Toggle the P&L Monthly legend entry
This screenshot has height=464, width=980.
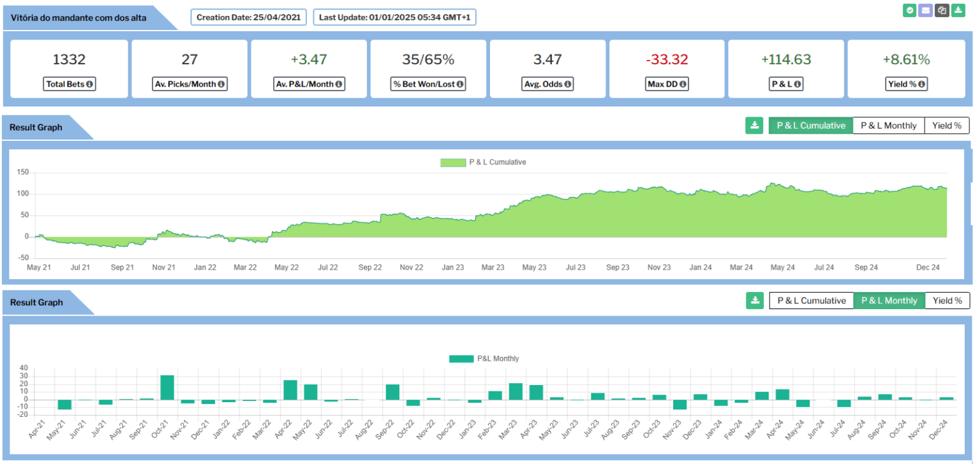[484, 359]
